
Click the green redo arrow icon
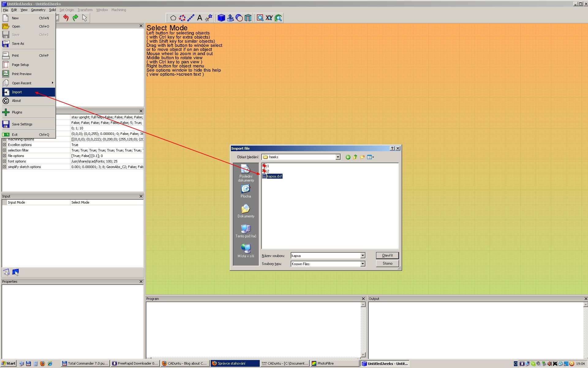pos(75,18)
